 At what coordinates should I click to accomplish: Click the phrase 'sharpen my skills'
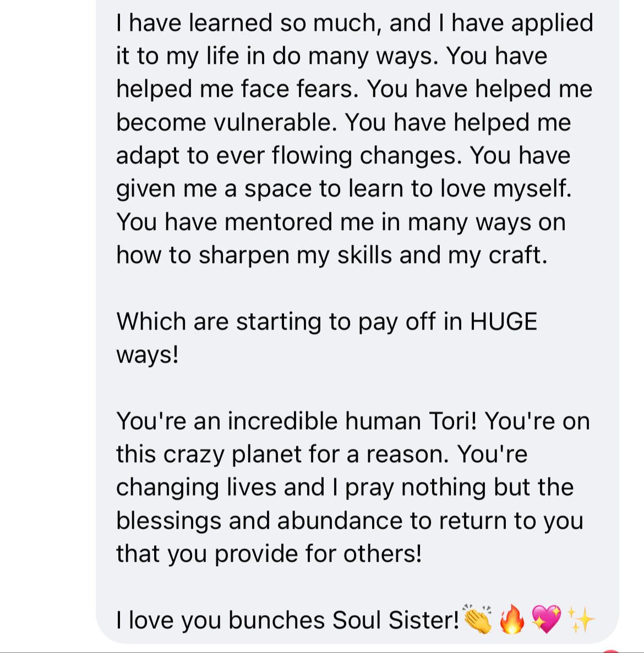(296, 255)
